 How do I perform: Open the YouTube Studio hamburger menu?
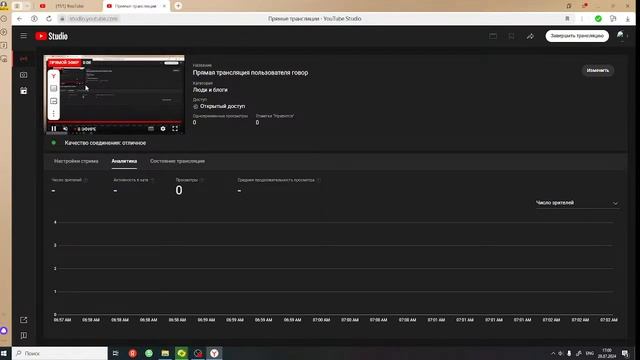pos(24,36)
